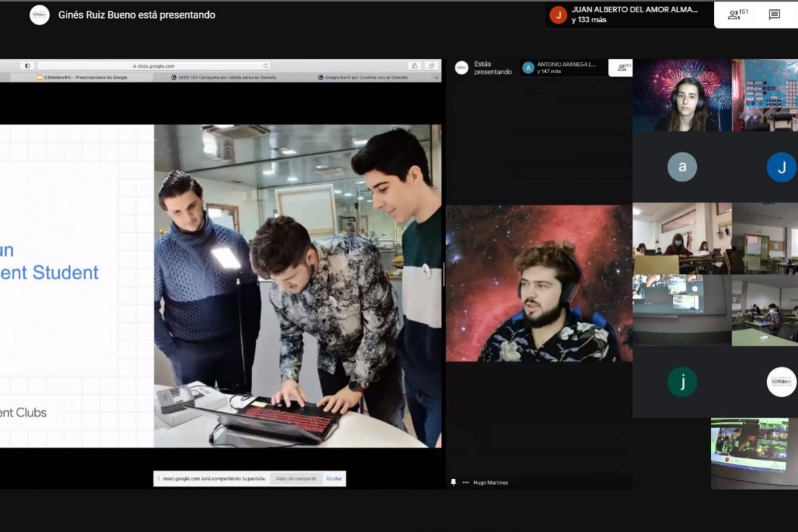The width and height of the screenshot is (798, 532).
Task: Add a new tab in shared browser
Action: pyautogui.click(x=437, y=77)
